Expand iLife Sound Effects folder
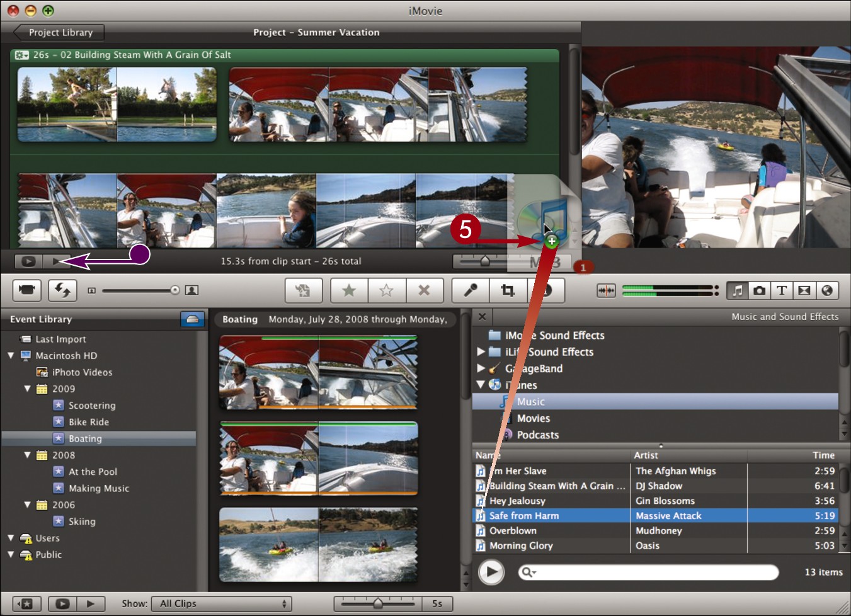 (x=481, y=351)
